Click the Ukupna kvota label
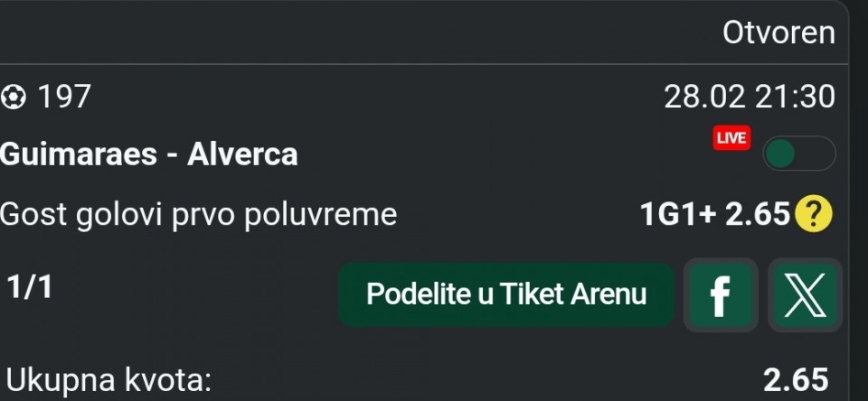 coord(108,379)
